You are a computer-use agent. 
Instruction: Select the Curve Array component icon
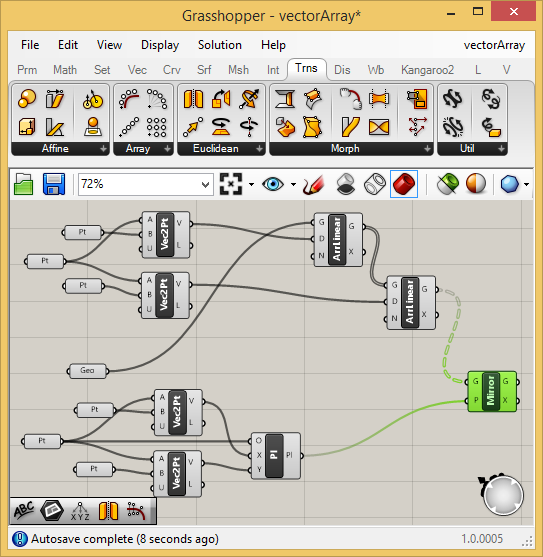129,99
